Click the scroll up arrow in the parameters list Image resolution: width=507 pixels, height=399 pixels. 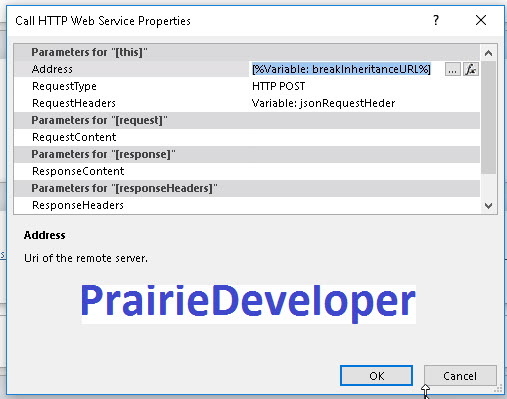click(489, 53)
